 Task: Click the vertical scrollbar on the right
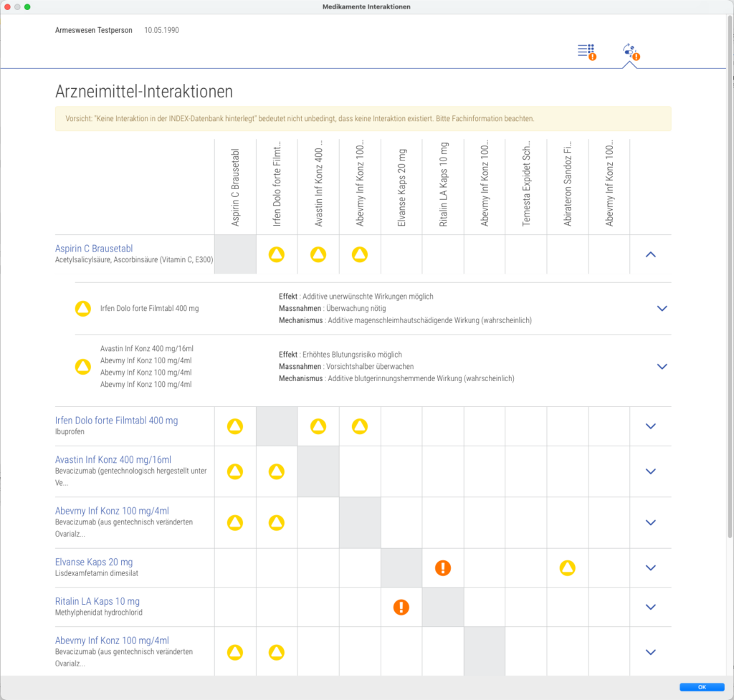tap(730, 276)
